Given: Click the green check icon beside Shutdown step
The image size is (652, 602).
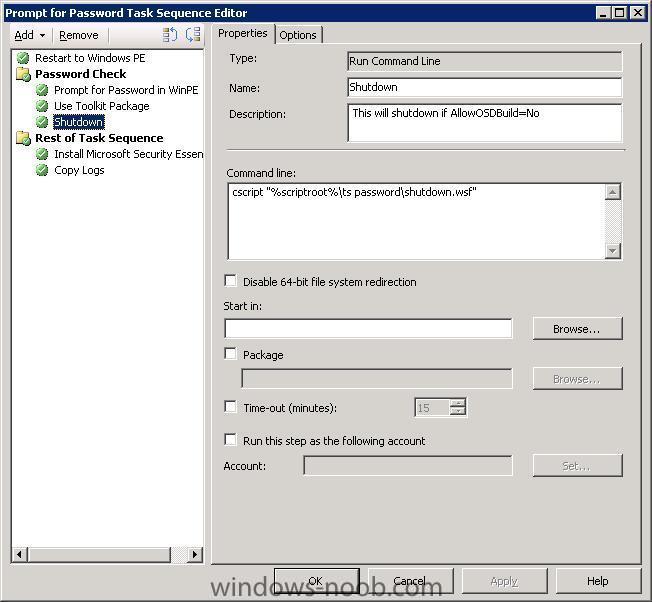Looking at the screenshot, I should pos(42,122).
